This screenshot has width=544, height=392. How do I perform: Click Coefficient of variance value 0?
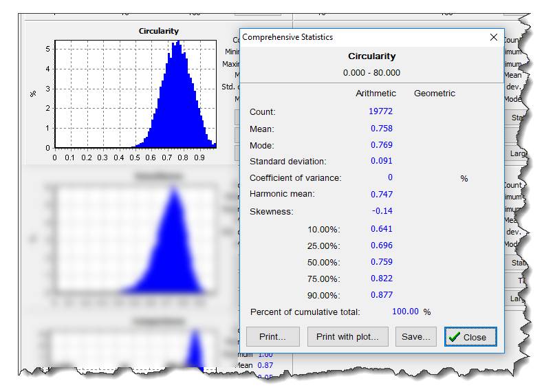pos(391,177)
